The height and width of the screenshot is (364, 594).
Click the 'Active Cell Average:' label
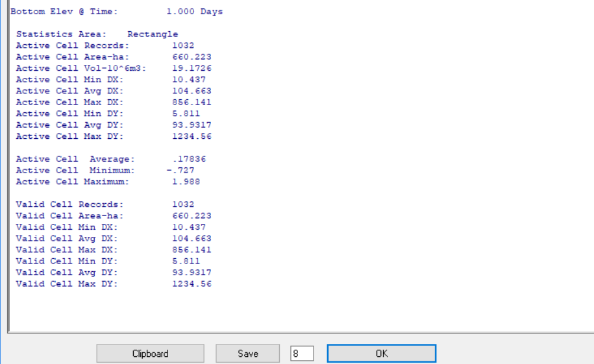pyautogui.click(x=75, y=160)
